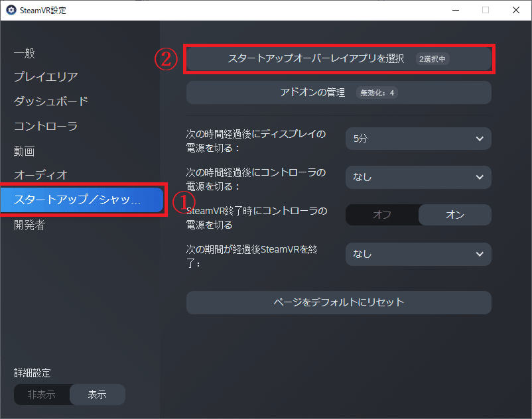Open アドオンの管理
Screen dimensions: 532x419
click(x=338, y=93)
